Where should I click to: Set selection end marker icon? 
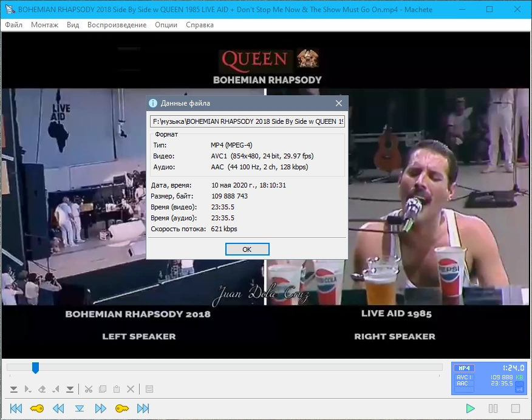[70, 389]
